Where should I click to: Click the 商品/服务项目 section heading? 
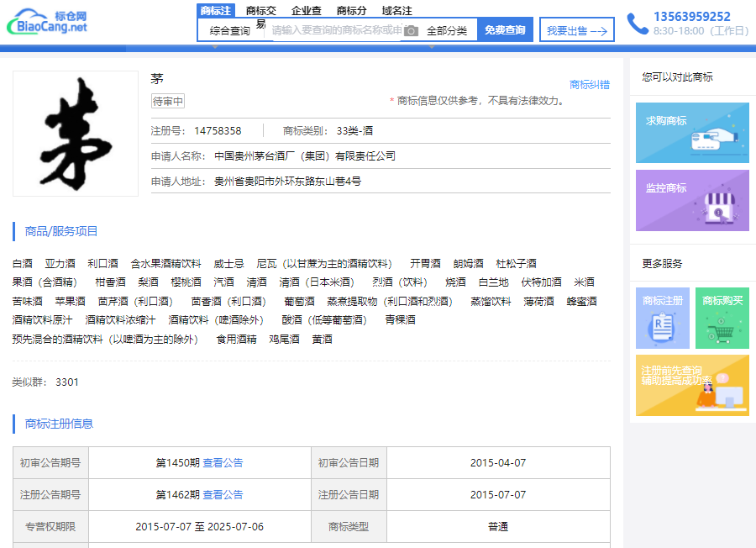coord(61,231)
